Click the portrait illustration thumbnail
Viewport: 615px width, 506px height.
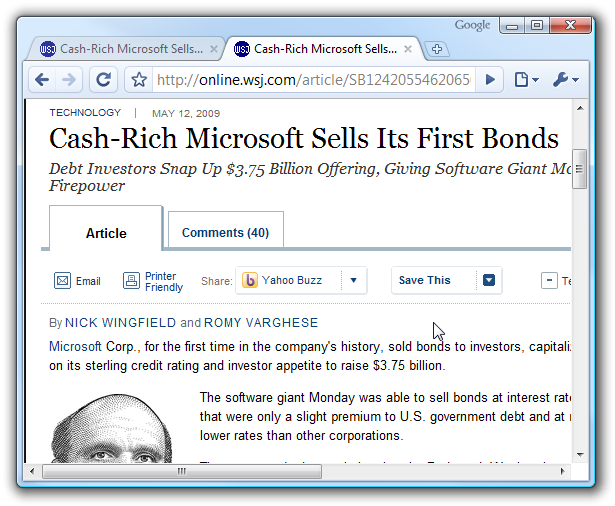click(112, 428)
